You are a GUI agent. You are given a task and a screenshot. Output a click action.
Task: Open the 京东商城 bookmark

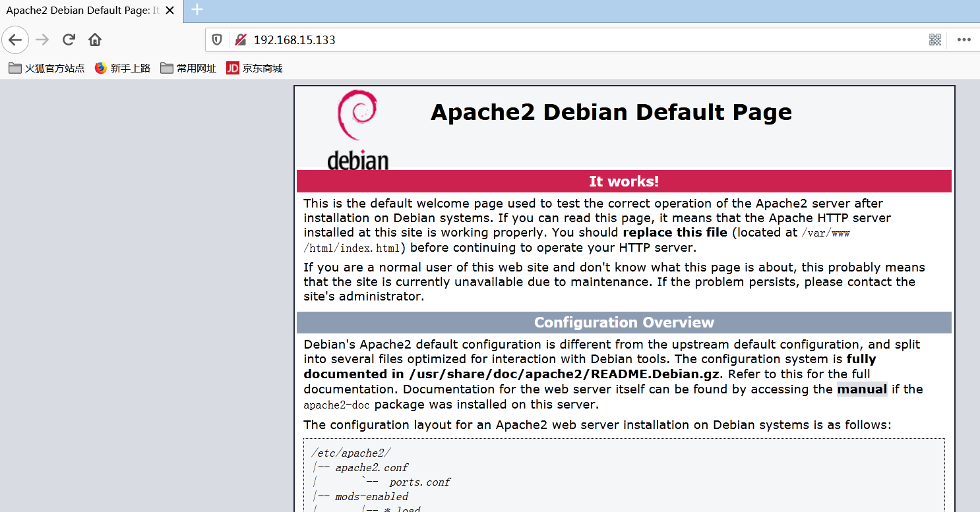pos(255,68)
